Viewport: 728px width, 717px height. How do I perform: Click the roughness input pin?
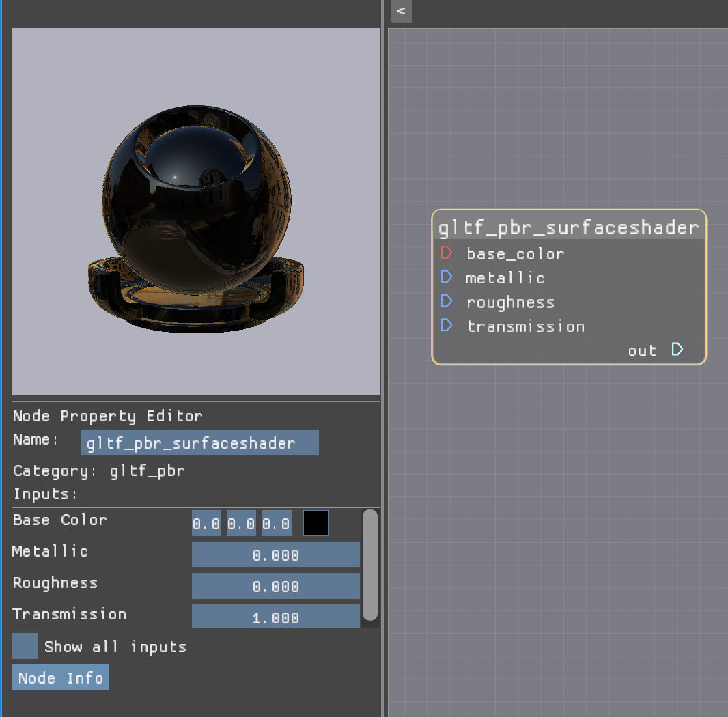[x=447, y=301]
